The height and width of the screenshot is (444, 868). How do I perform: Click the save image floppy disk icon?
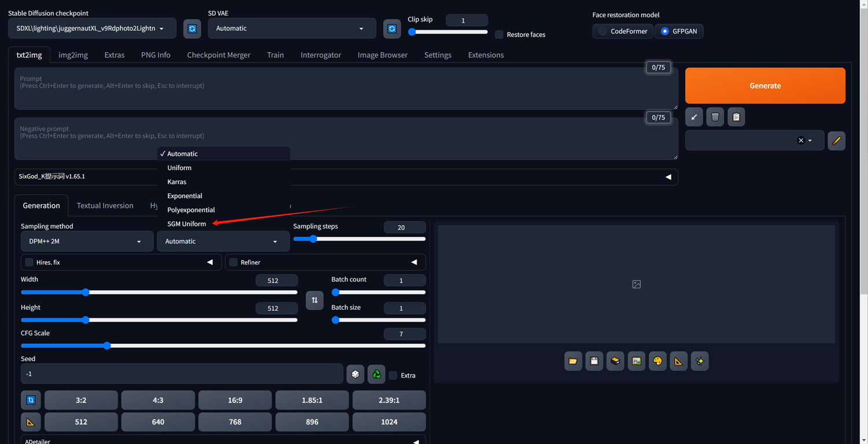pyautogui.click(x=594, y=361)
